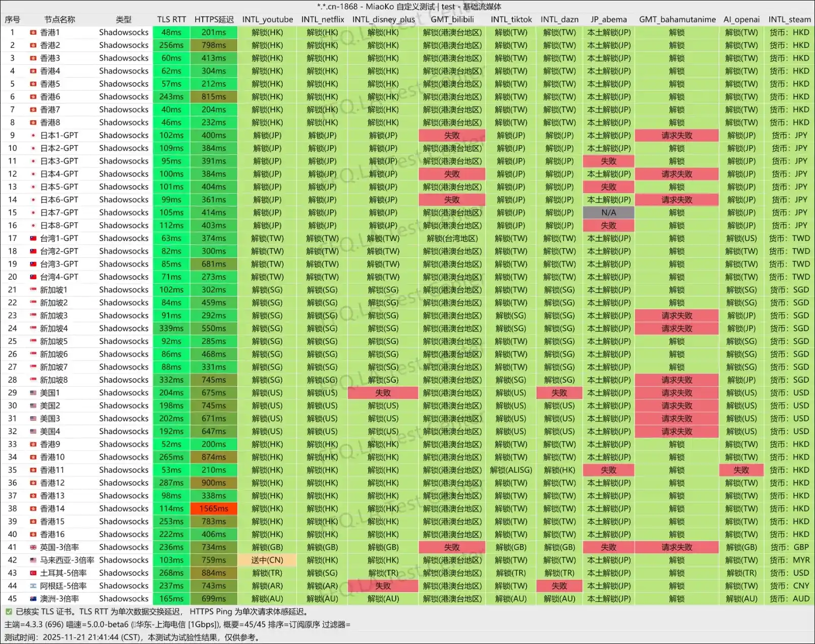Click the Japan flag next to 日本1-GPT
This screenshot has height=644, width=815.
[33, 136]
